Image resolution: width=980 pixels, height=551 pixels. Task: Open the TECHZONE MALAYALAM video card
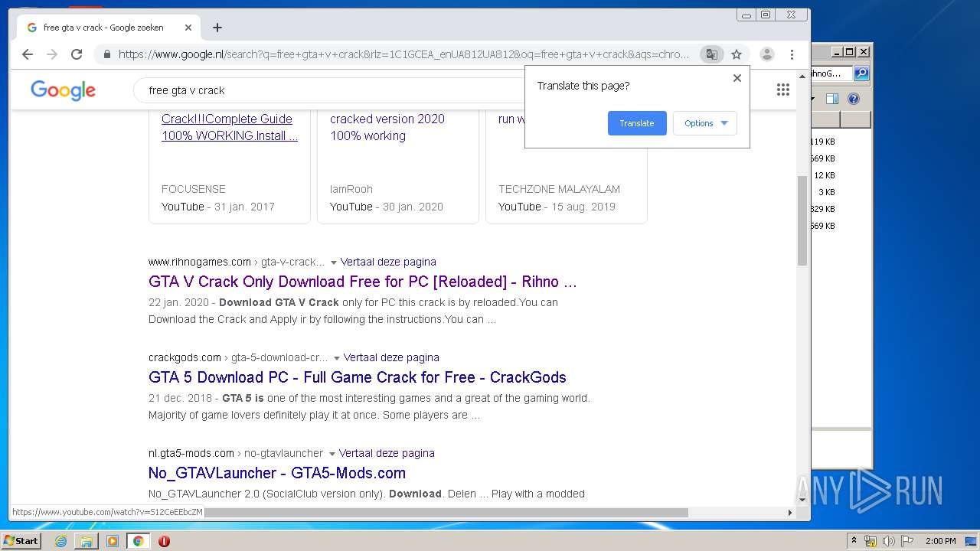point(567,167)
